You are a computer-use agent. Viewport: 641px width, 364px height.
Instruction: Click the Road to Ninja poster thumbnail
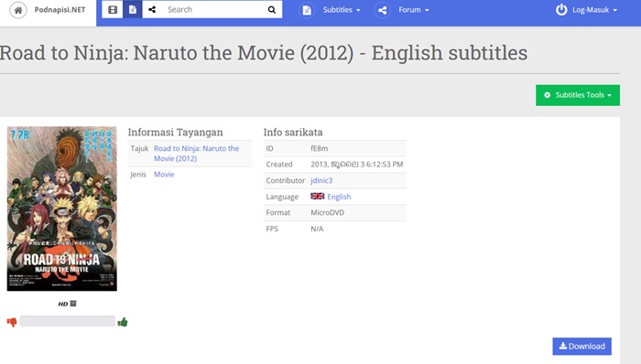click(x=61, y=209)
